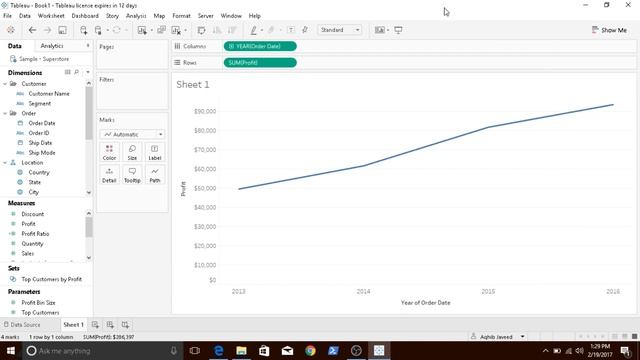
Task: Select the Ship Mode dimension
Action: (42, 153)
